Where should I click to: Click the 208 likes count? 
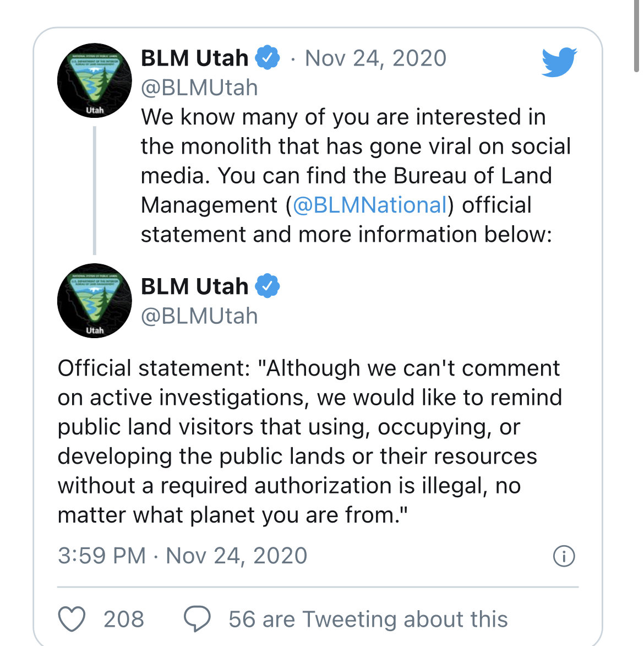pos(123,619)
